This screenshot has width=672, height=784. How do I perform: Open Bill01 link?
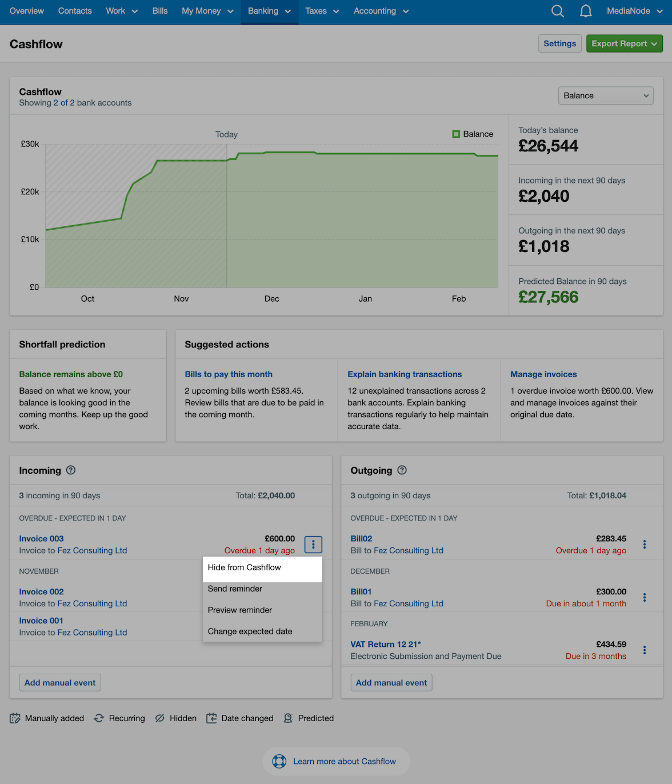[361, 592]
